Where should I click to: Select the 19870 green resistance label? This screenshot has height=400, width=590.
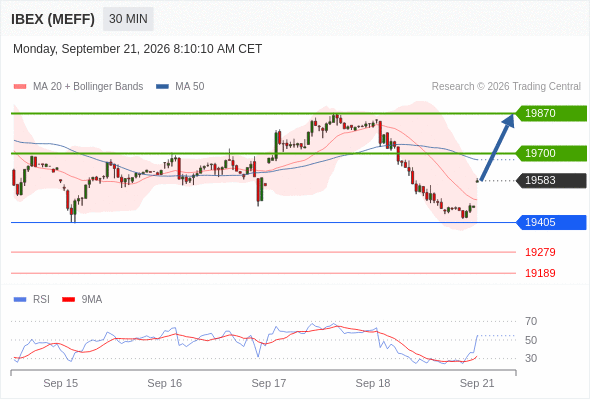point(551,113)
